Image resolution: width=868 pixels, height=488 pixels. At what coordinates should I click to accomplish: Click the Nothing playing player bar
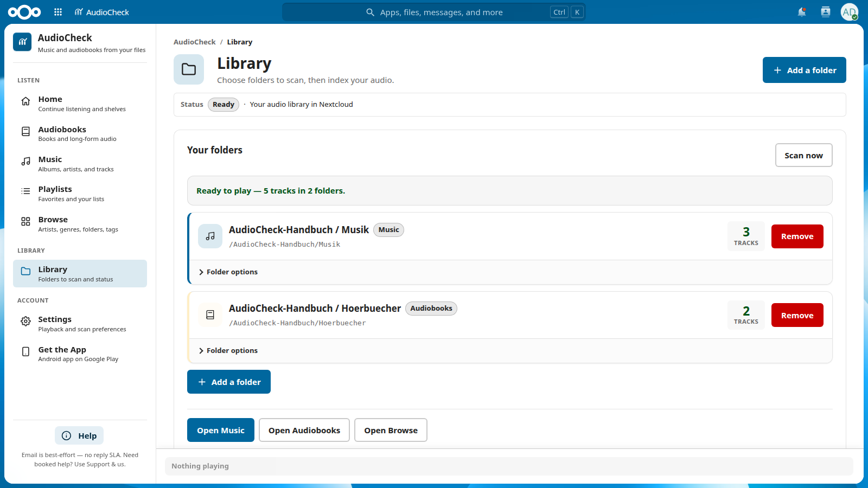coord(509,466)
